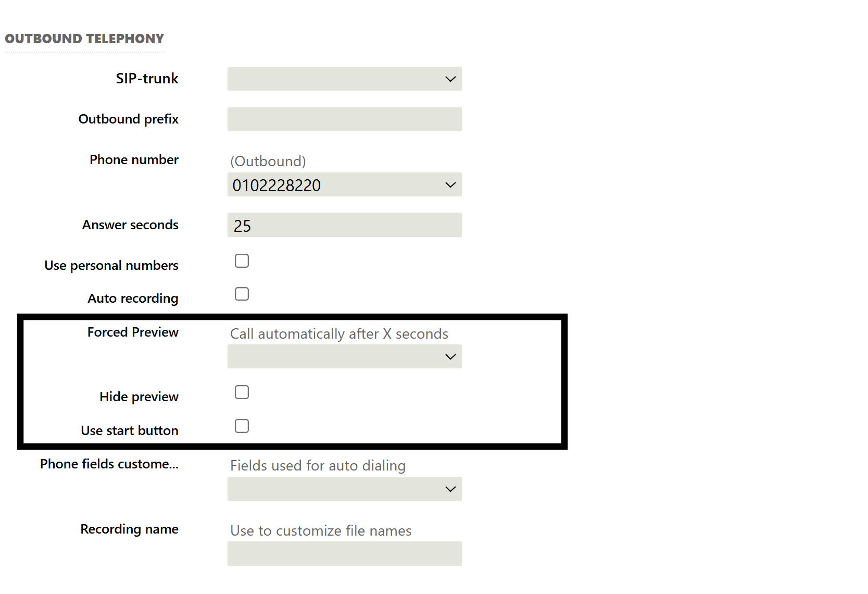Click the Forced Preview chevron arrow
This screenshot has height=594, width=868.
pos(450,357)
